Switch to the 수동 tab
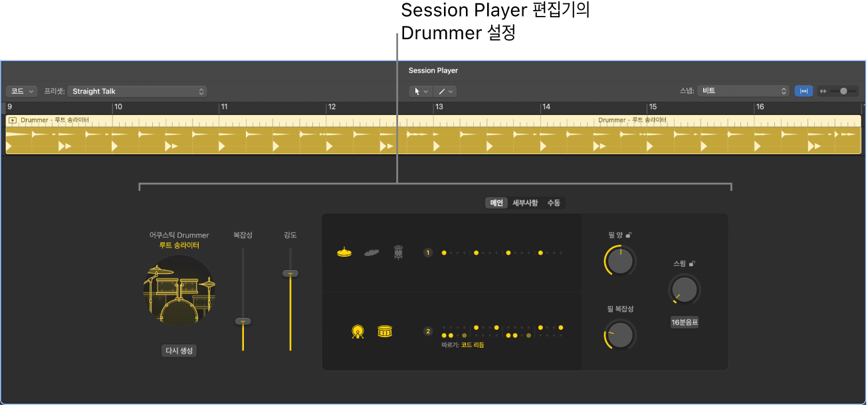Screen dimensions: 868x405 coord(554,203)
